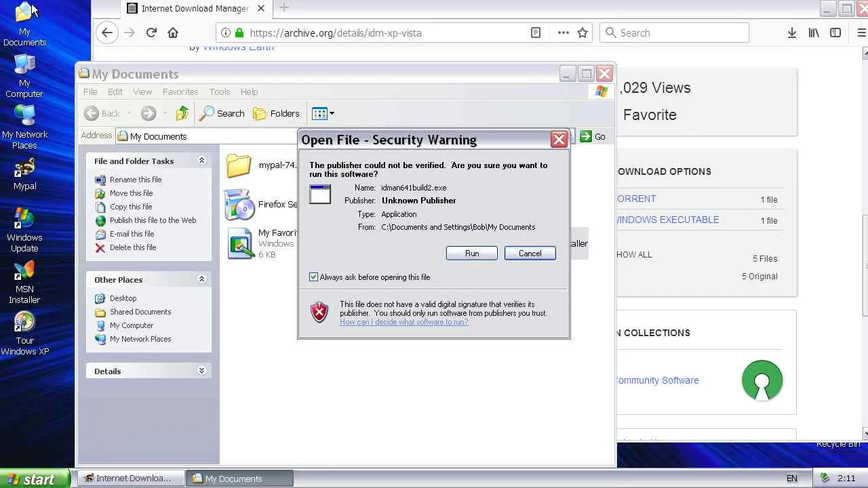Reload the archive.org page
This screenshot has width=868, height=488.
[151, 33]
